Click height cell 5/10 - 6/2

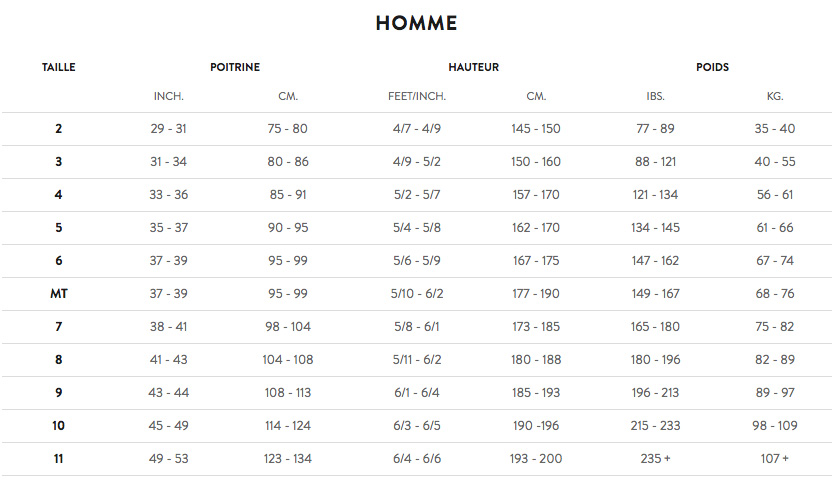coord(417,294)
